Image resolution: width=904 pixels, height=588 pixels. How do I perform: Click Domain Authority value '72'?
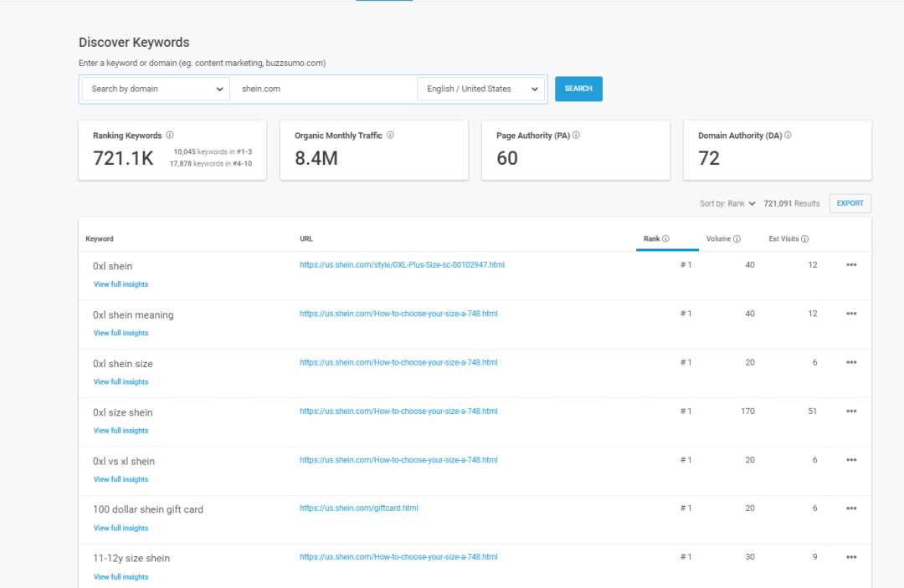[x=709, y=158]
